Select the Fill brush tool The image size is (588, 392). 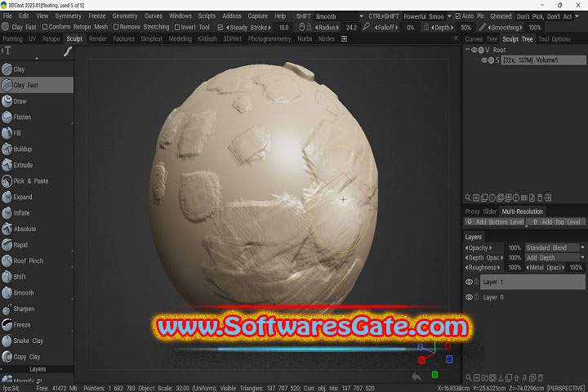pos(37,133)
